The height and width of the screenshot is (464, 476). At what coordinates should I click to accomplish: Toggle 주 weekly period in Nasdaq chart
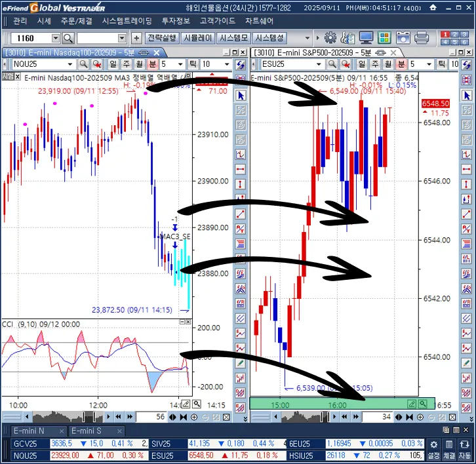(x=127, y=64)
